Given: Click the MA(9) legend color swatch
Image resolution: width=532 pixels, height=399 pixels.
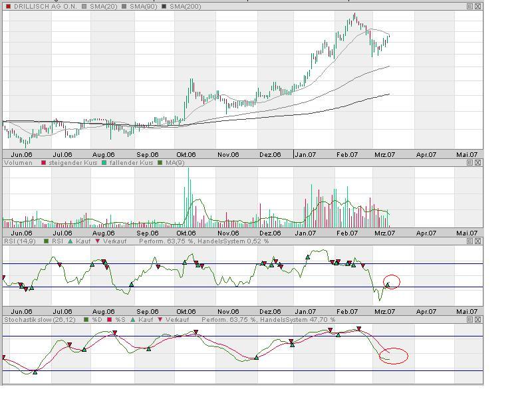Looking at the screenshot, I should 160,163.
